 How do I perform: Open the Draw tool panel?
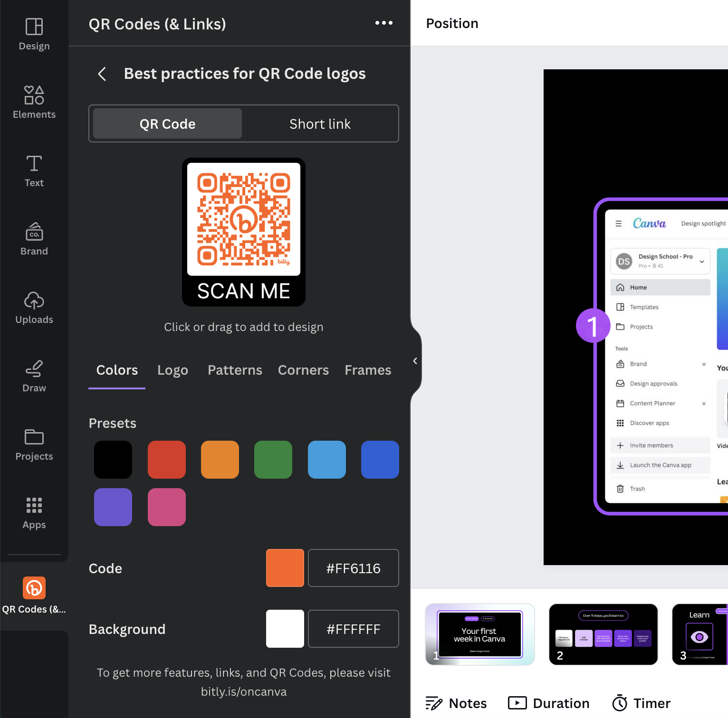coord(34,376)
